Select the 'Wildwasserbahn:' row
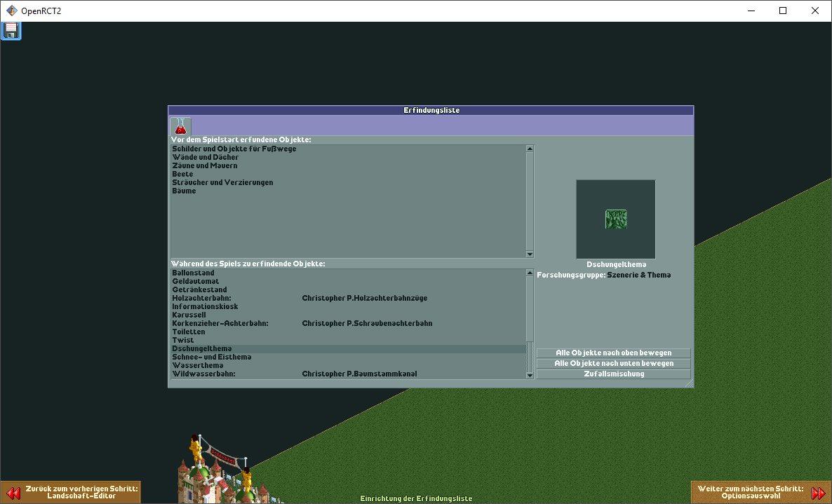 pos(348,375)
